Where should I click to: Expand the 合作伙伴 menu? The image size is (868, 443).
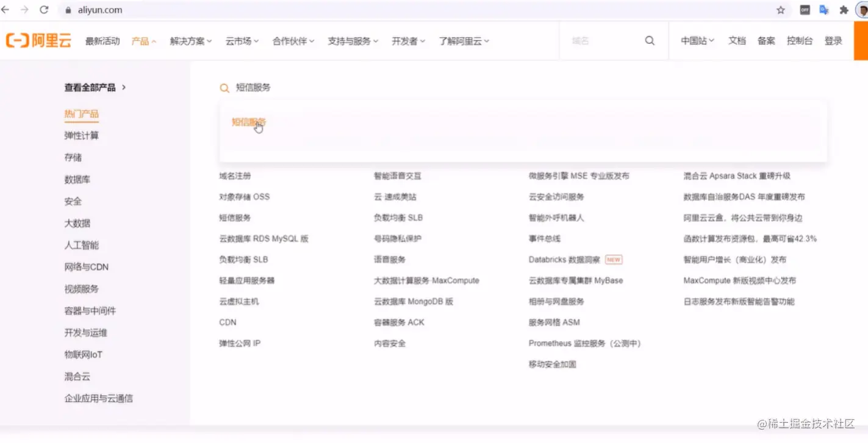pos(293,41)
